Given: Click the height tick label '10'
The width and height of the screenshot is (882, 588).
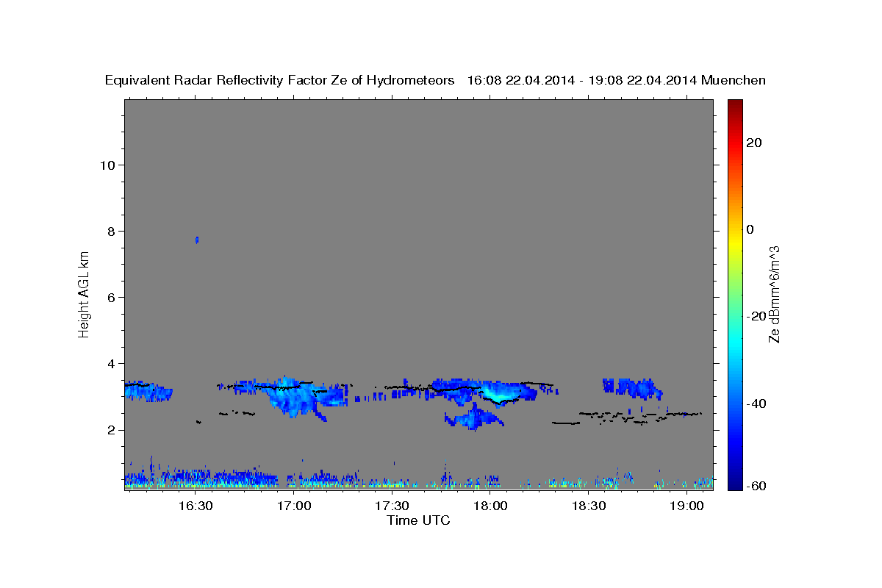Looking at the screenshot, I should point(107,165).
